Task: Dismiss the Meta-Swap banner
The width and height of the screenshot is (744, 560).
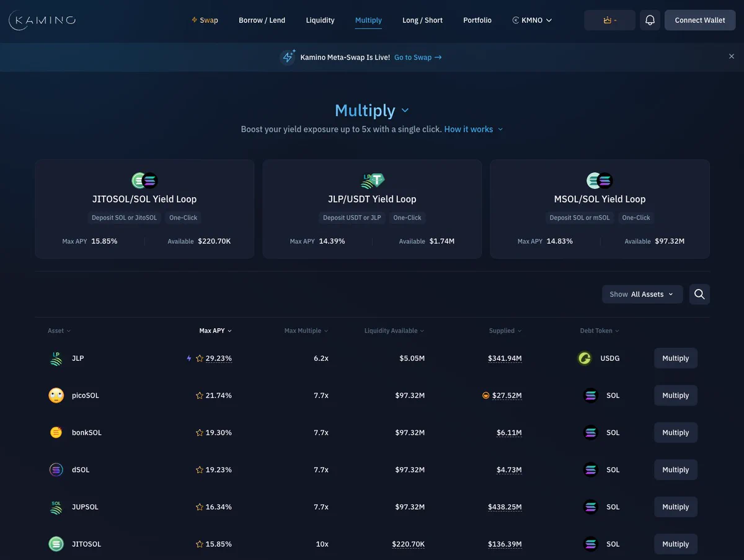Action: [x=732, y=56]
